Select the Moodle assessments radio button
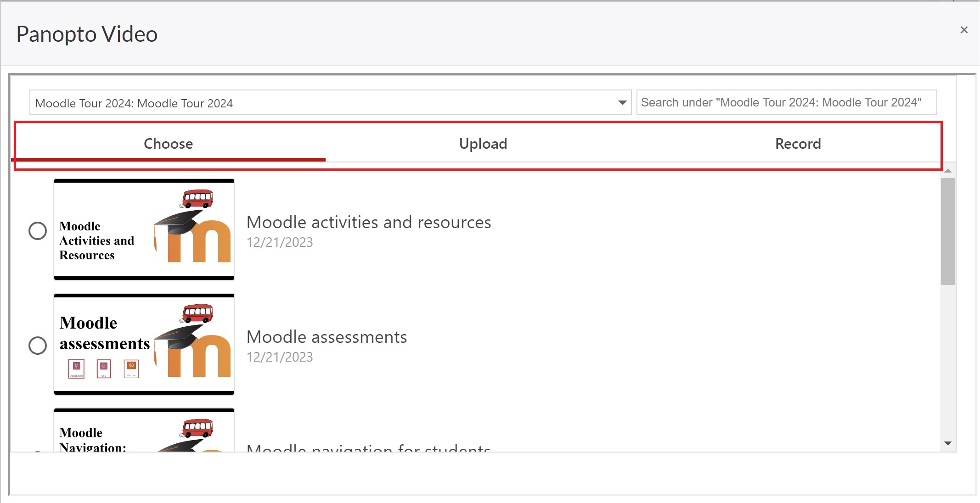 pyautogui.click(x=38, y=345)
